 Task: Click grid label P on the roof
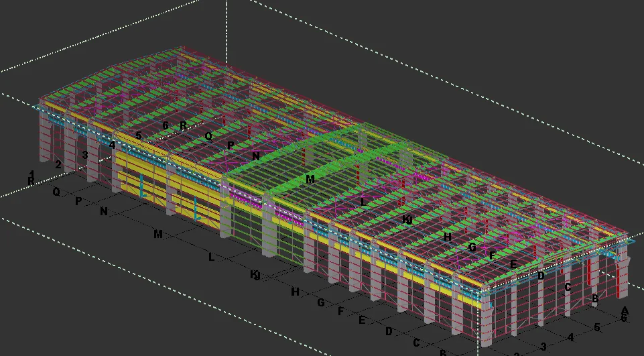click(231, 145)
